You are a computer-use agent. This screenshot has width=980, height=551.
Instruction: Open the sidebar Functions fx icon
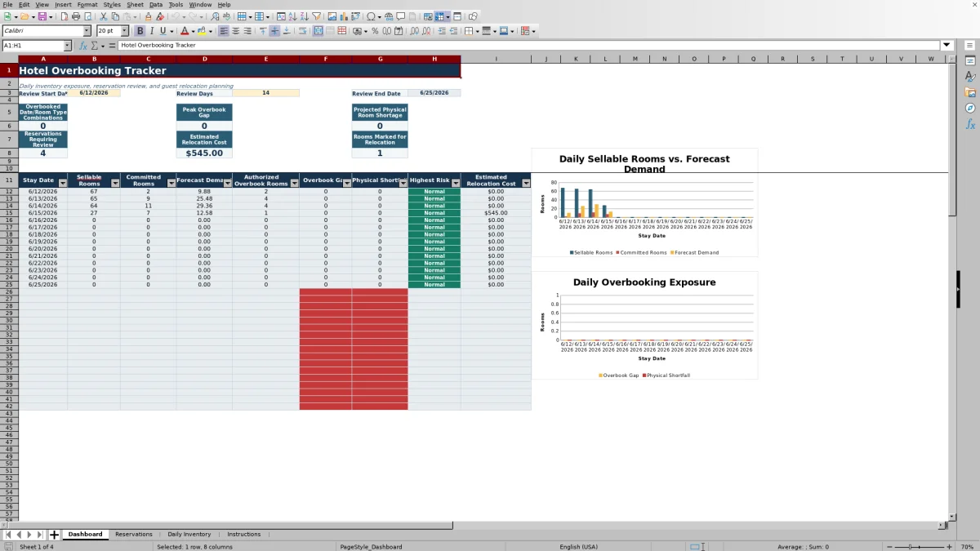(x=970, y=124)
